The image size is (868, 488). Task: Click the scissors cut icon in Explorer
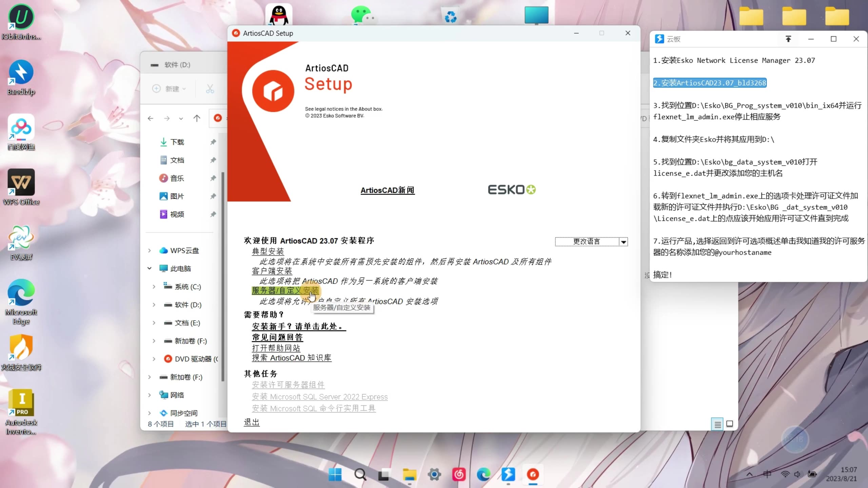click(x=210, y=89)
